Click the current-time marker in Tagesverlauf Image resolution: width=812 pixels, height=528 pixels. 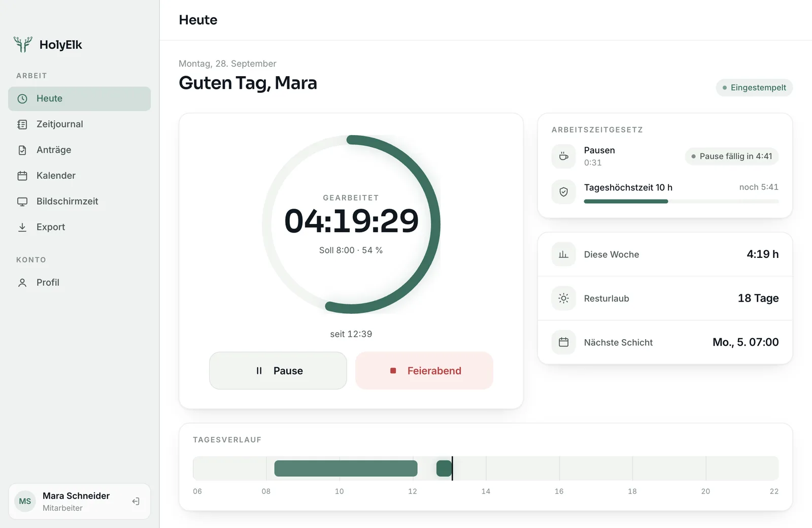pyautogui.click(x=452, y=469)
